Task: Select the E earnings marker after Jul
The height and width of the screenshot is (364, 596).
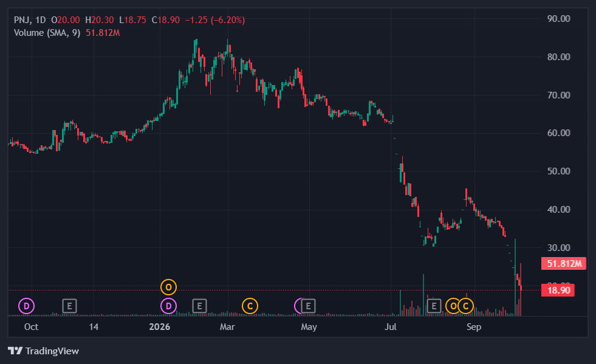Action: pos(434,306)
